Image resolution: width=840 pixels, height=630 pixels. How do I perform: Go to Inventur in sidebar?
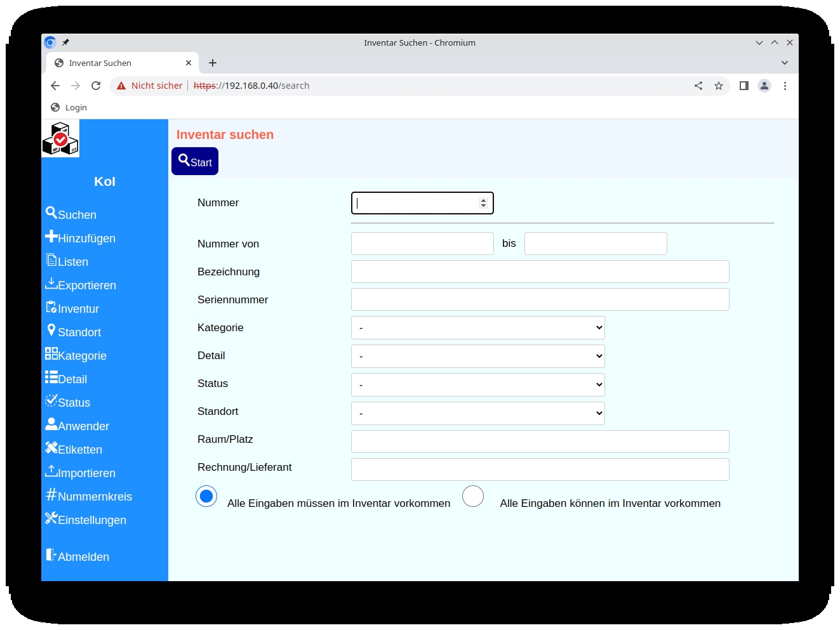coord(72,308)
